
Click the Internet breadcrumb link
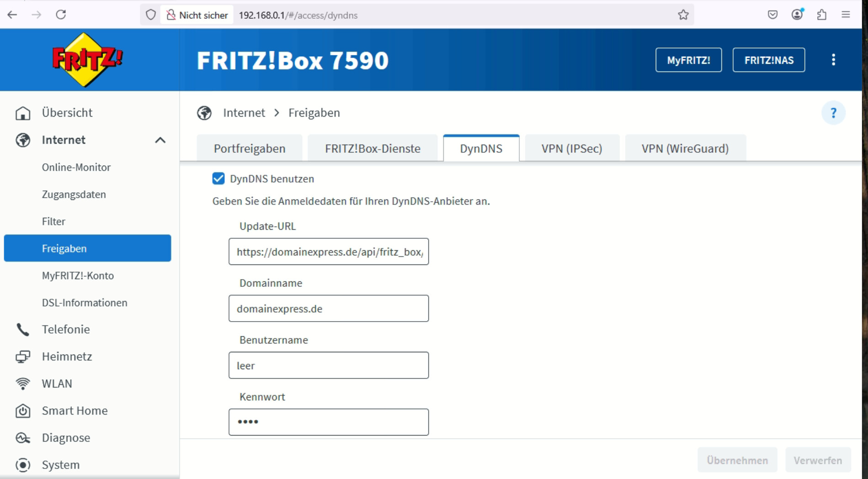(x=244, y=113)
